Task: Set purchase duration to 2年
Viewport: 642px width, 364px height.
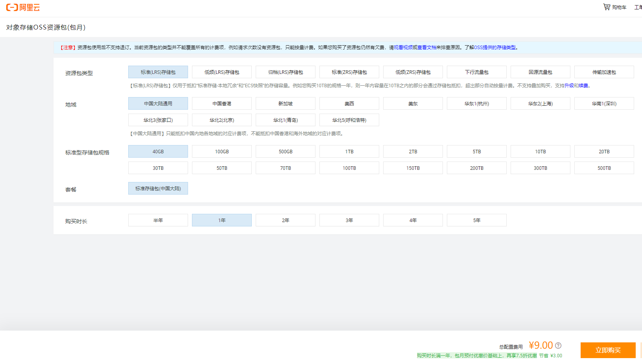Action: coord(286,220)
